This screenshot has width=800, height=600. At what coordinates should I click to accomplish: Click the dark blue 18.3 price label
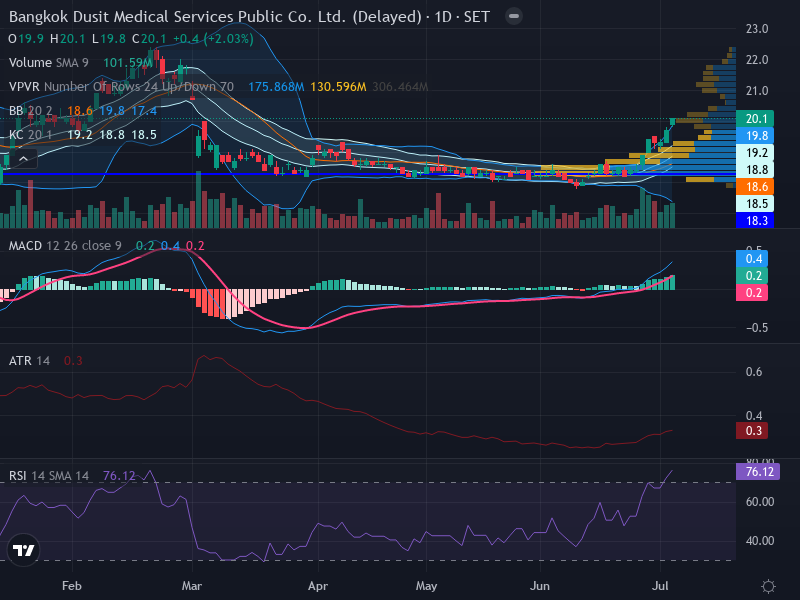tap(755, 221)
